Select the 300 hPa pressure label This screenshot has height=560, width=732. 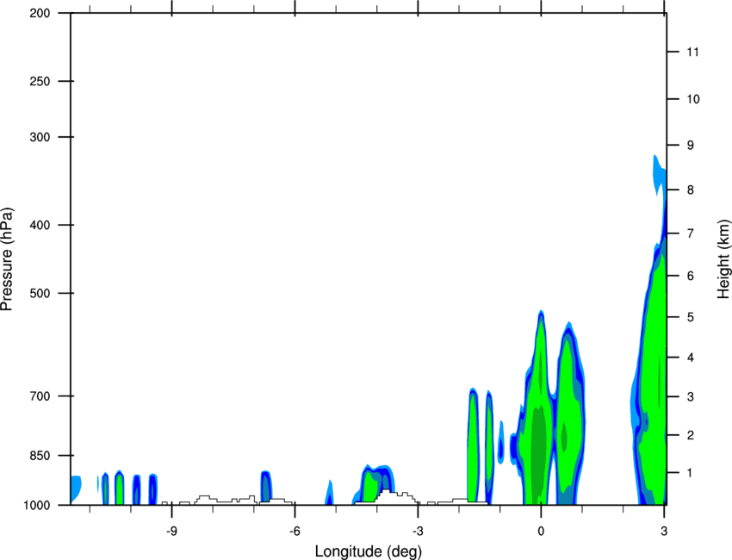40,137
